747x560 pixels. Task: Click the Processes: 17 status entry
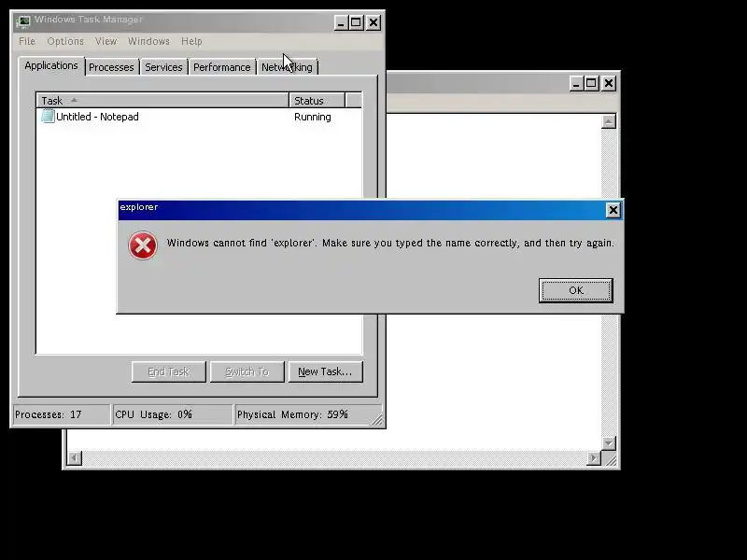[x=61, y=414]
